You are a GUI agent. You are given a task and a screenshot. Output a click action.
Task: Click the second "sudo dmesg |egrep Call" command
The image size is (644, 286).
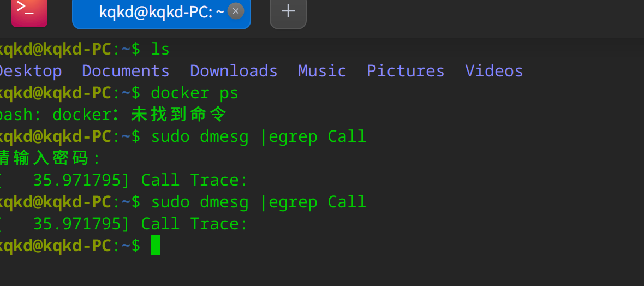click(x=258, y=202)
